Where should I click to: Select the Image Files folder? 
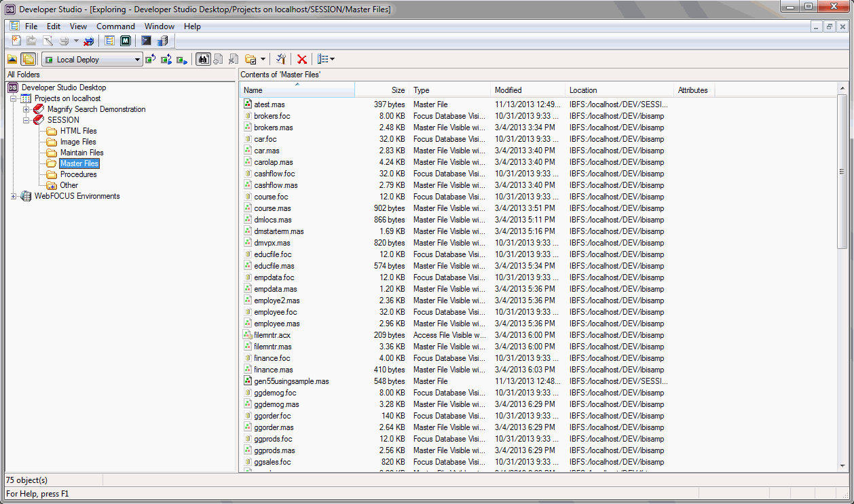(78, 142)
